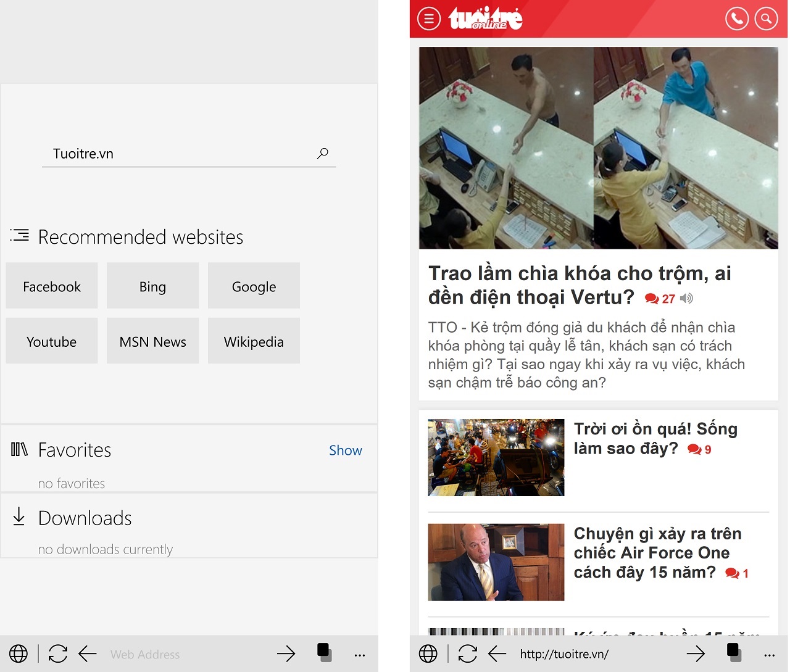Click the Web Address field
Image resolution: width=790 pixels, height=672 pixels.
(185, 654)
